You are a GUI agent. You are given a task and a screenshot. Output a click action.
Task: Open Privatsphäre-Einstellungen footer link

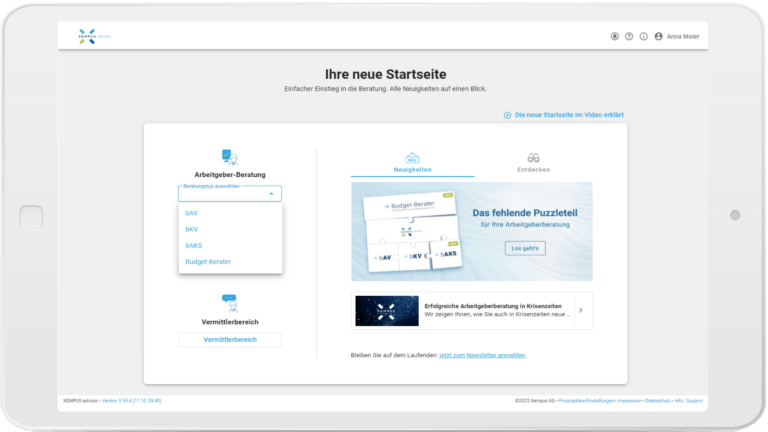(x=586, y=401)
